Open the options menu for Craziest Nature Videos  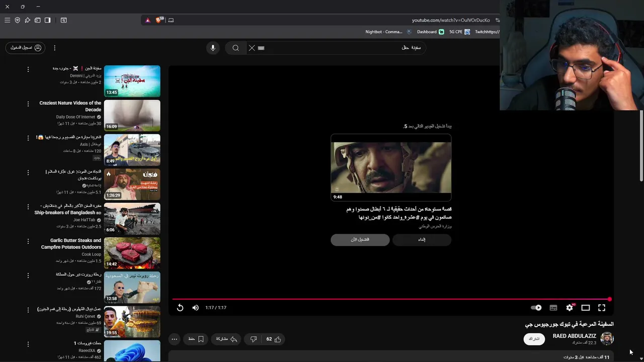[x=28, y=104]
